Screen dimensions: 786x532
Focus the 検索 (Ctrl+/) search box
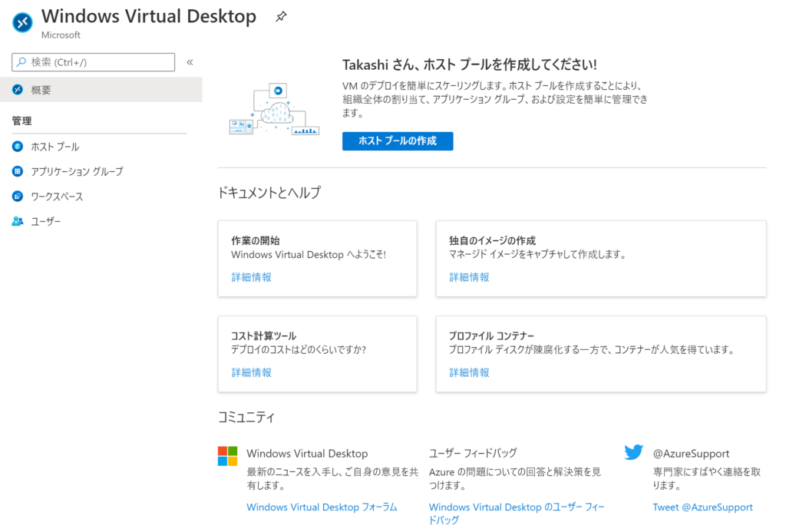tap(93, 62)
